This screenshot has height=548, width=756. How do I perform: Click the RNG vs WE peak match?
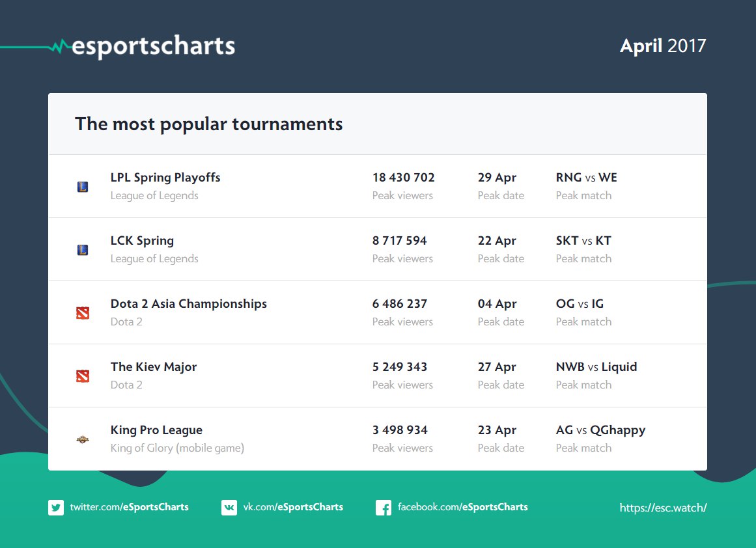click(586, 178)
